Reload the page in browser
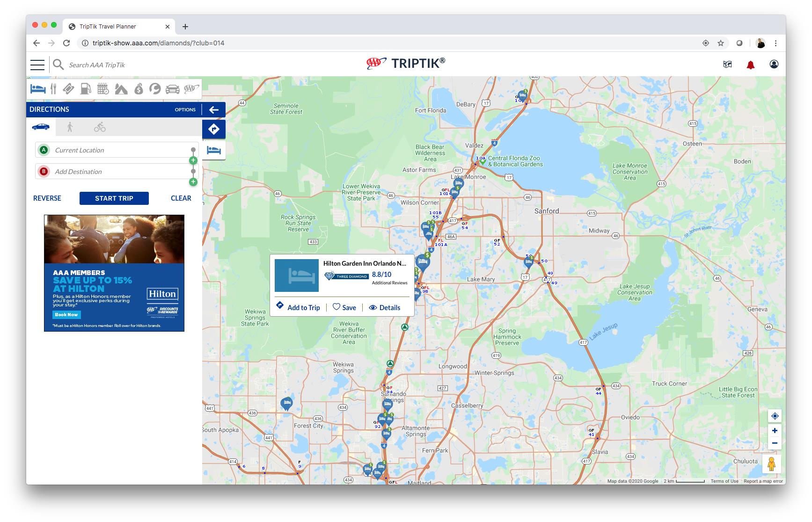812x522 pixels. pyautogui.click(x=66, y=43)
